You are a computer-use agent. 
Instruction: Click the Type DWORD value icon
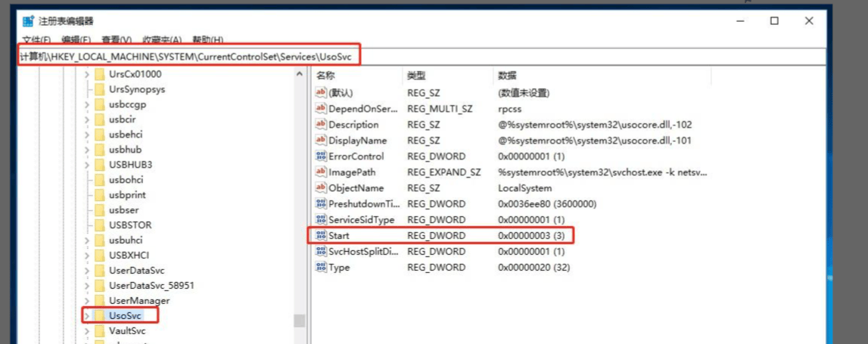tap(320, 268)
